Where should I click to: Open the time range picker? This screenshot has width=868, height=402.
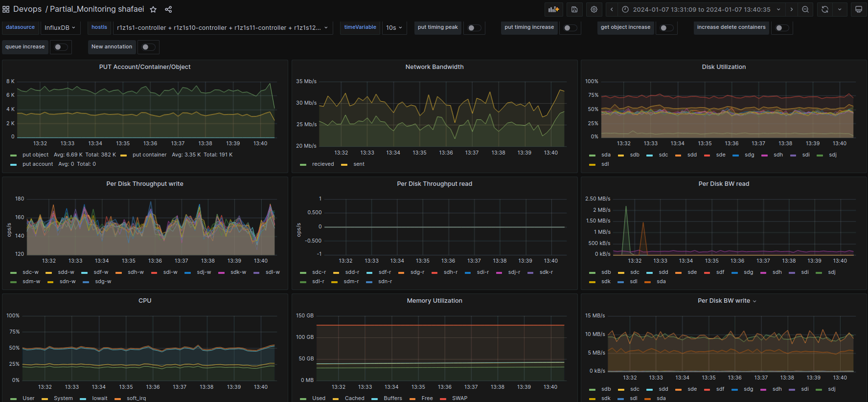pyautogui.click(x=701, y=9)
